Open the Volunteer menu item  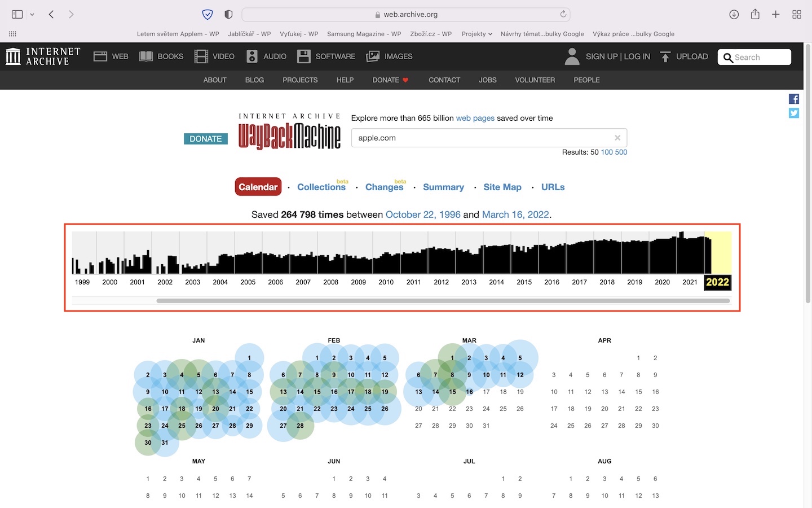(x=535, y=80)
